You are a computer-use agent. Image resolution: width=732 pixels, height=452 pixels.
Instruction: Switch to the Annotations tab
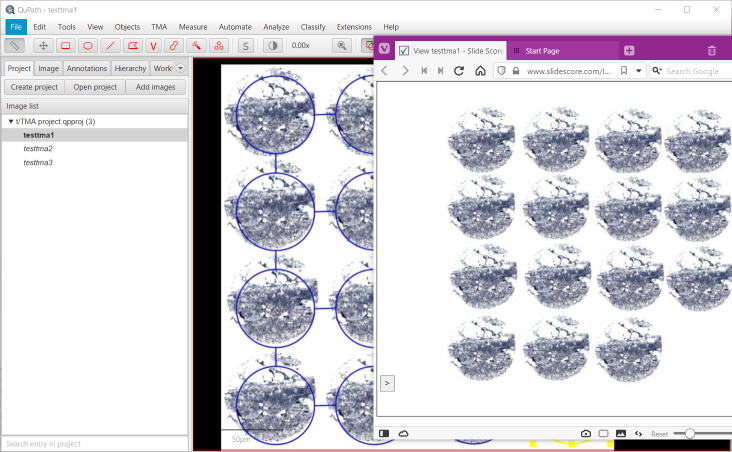87,68
